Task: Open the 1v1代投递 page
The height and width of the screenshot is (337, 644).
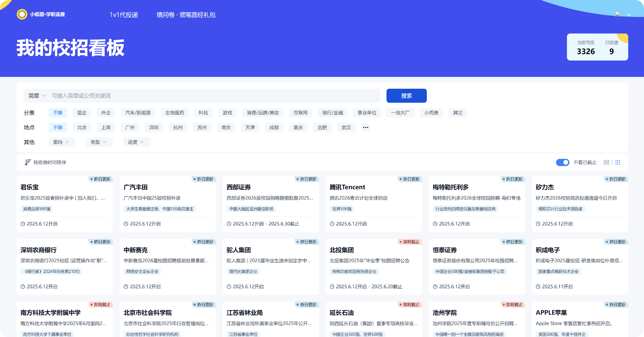Action: pos(124,15)
